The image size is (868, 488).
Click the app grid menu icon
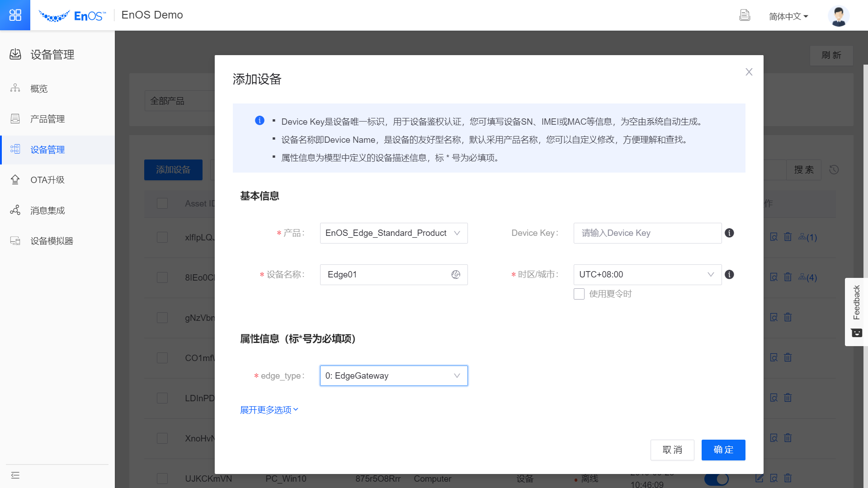pos(15,15)
